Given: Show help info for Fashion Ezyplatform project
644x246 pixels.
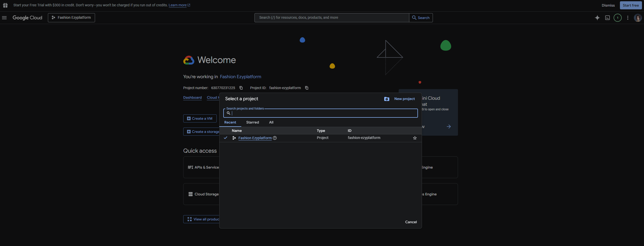Looking at the screenshot, I should tap(275, 138).
